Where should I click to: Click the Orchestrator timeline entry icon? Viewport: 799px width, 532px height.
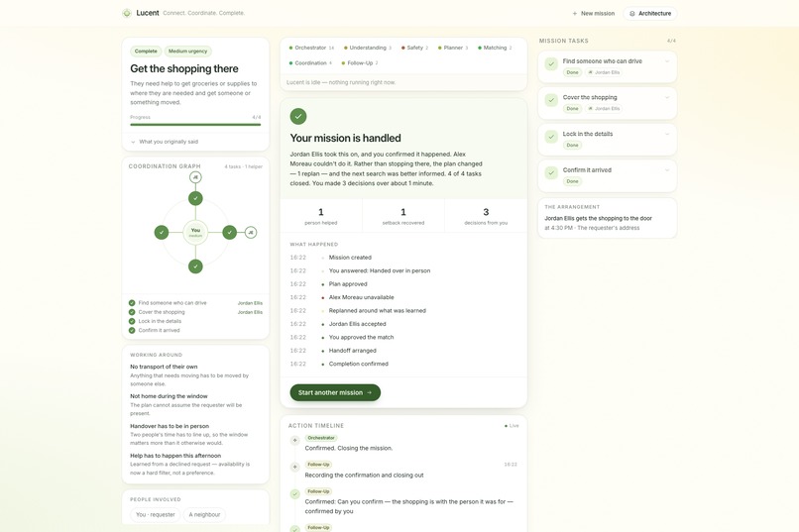click(294, 441)
